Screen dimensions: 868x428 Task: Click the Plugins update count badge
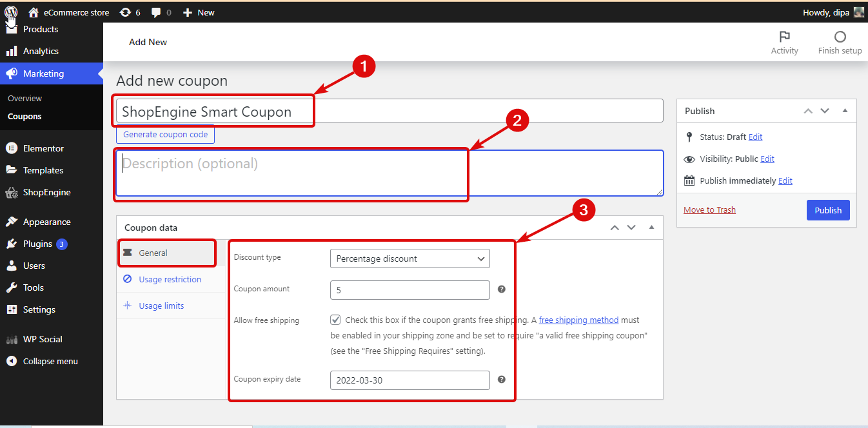[x=61, y=244]
